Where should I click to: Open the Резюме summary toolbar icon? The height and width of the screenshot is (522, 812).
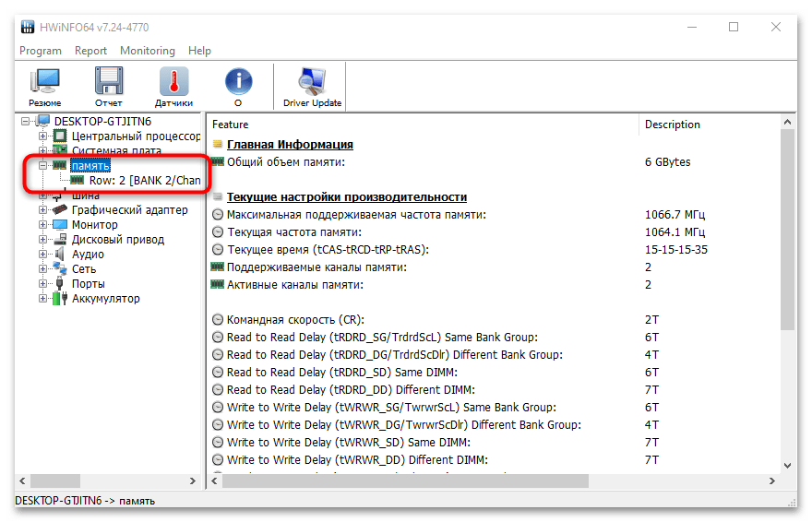[45, 82]
